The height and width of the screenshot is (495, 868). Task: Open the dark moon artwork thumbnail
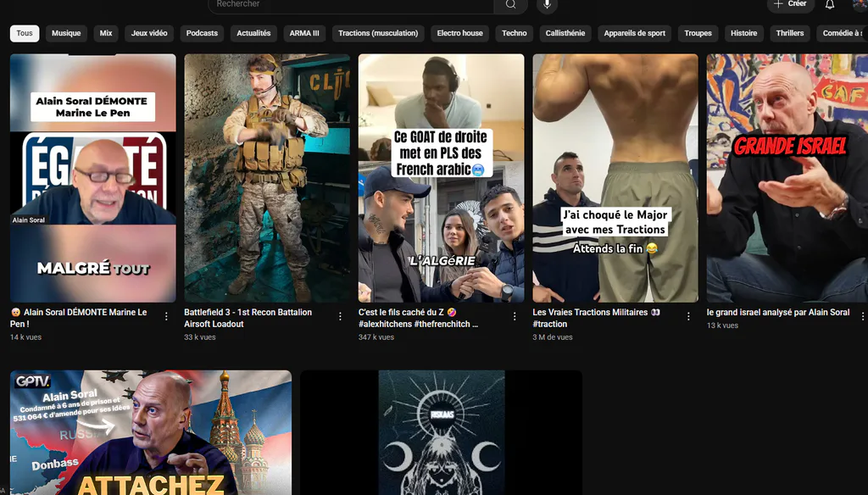(x=441, y=432)
